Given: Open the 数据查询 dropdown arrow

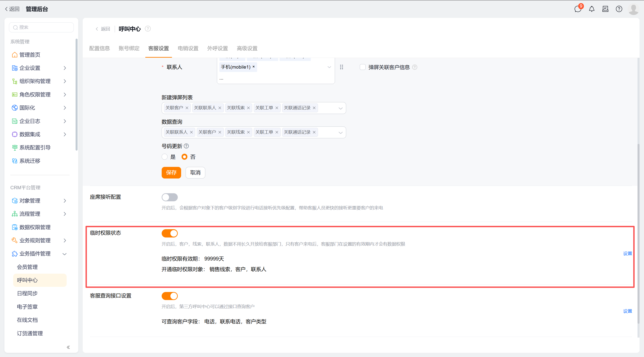Looking at the screenshot, I should coord(341,133).
